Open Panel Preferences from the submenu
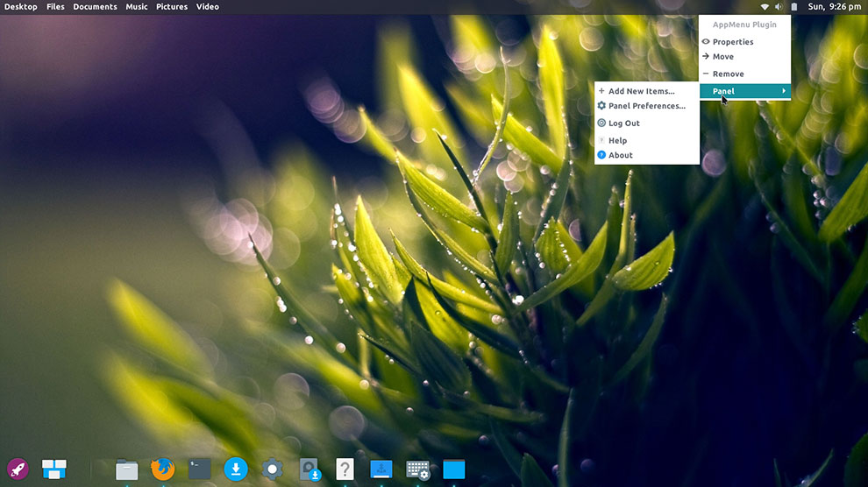This screenshot has height=487, width=868. click(646, 106)
